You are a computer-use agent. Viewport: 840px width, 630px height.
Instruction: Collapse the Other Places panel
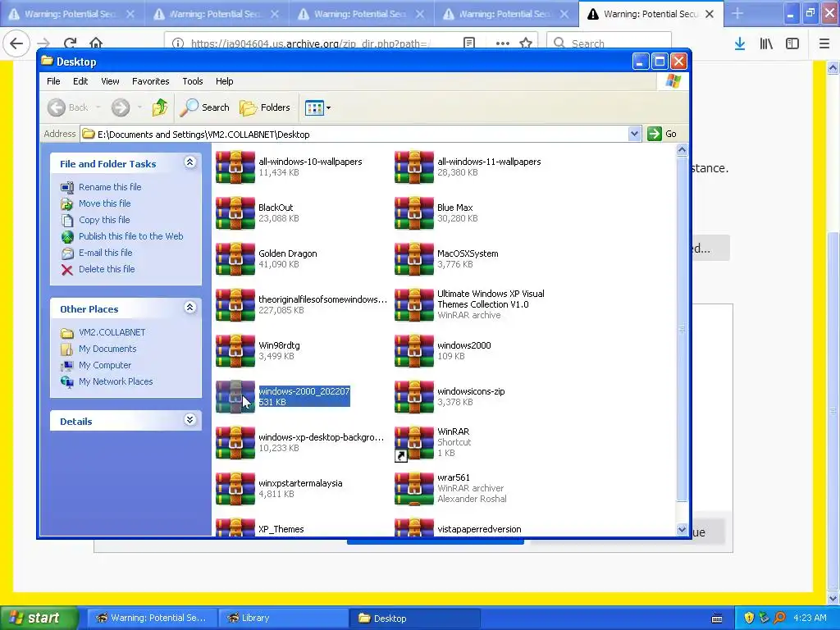tap(189, 308)
